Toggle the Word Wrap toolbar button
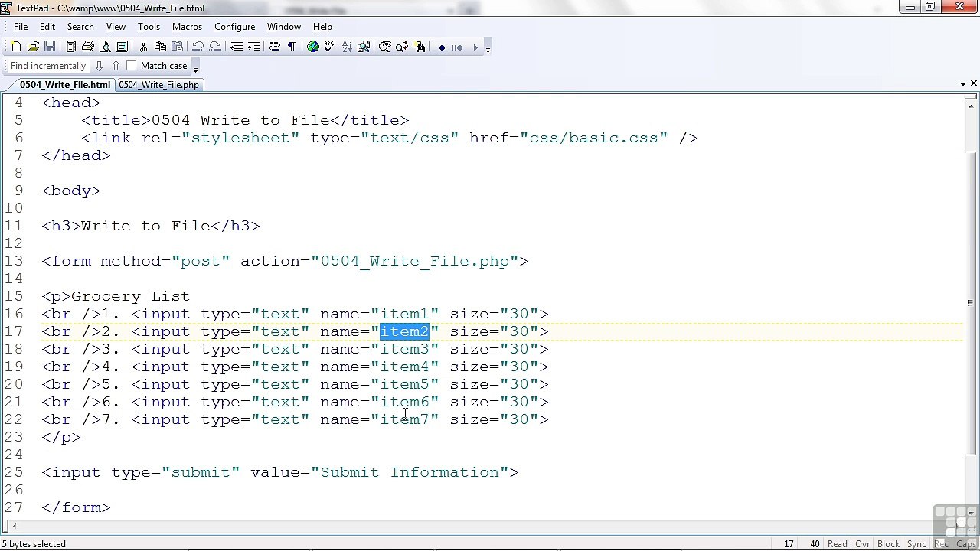The width and height of the screenshot is (980, 551). tap(275, 47)
